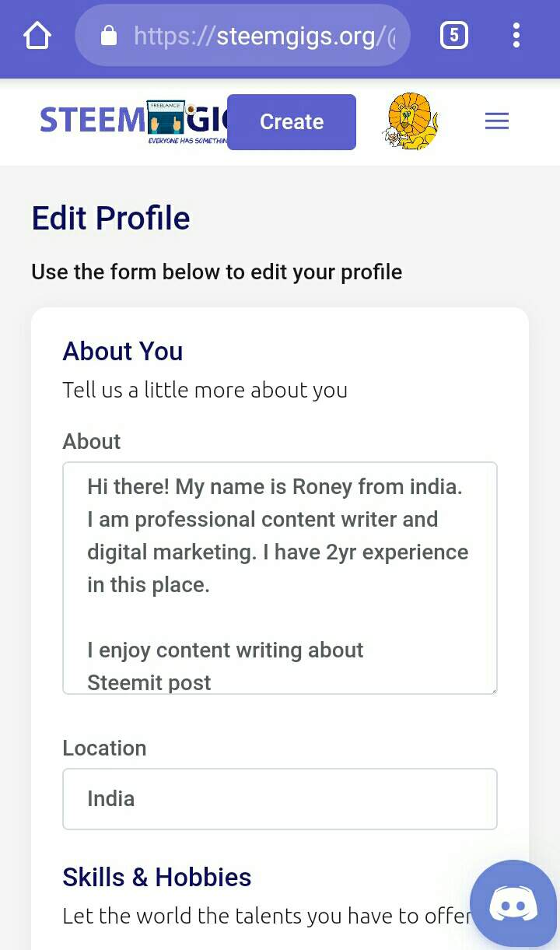Click the steemgigs.org address bar

(x=264, y=36)
